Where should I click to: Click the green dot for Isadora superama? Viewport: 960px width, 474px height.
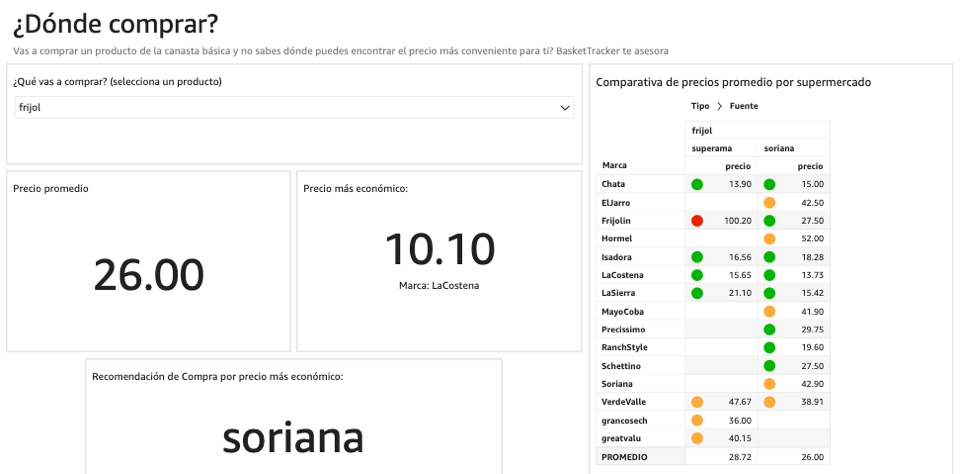pos(697,257)
